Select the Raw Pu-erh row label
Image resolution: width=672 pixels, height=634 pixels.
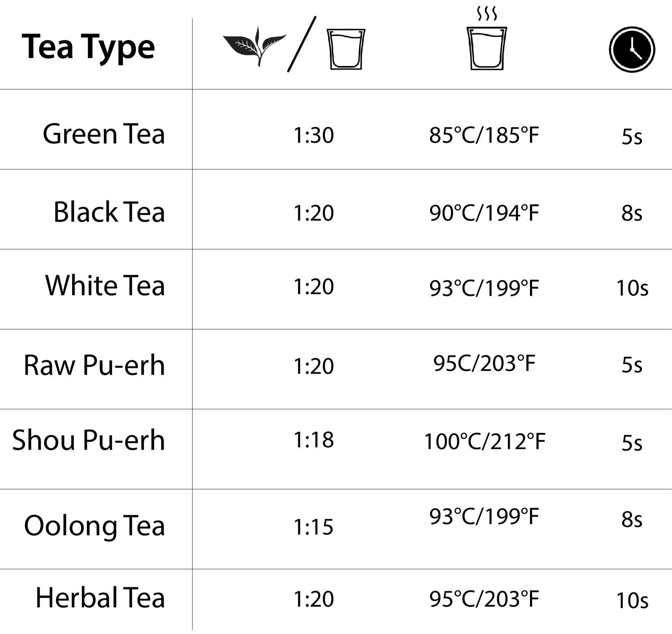click(x=94, y=365)
